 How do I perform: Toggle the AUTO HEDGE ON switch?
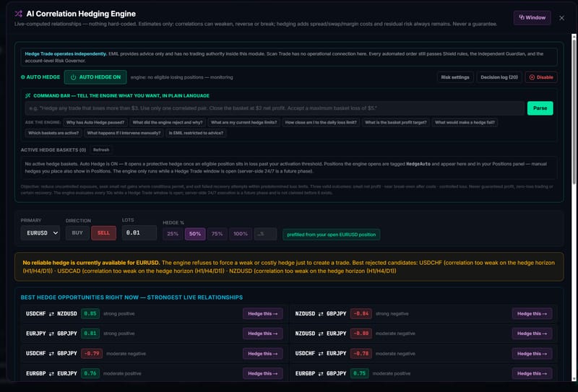95,77
